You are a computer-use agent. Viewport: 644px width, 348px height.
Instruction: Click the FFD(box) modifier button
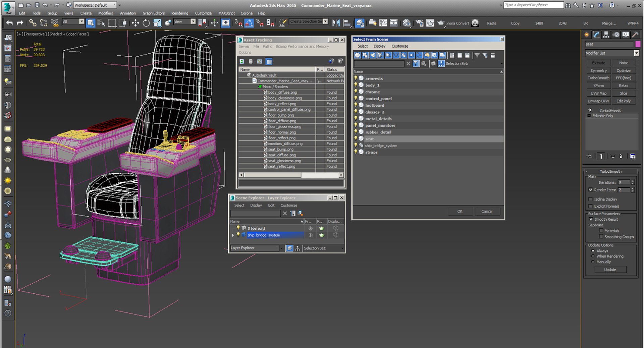624,78
